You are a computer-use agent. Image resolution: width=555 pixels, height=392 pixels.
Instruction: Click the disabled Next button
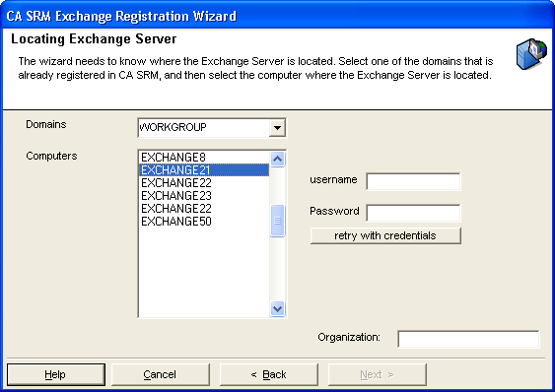[x=377, y=374]
